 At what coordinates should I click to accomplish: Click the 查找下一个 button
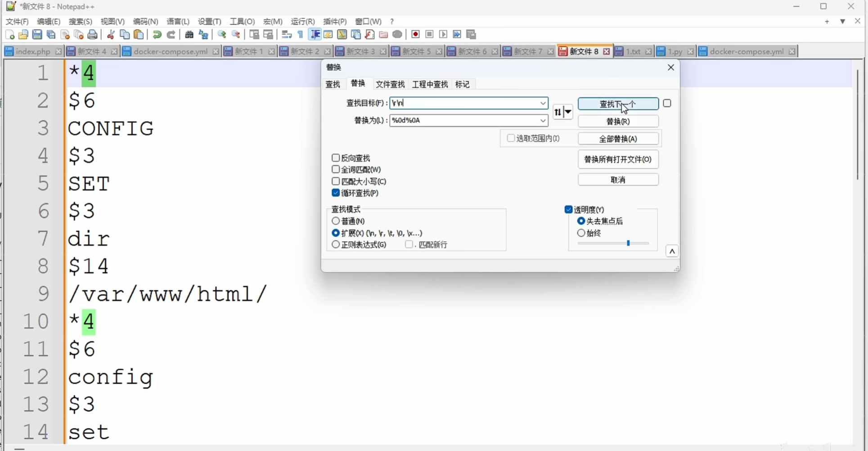(618, 104)
